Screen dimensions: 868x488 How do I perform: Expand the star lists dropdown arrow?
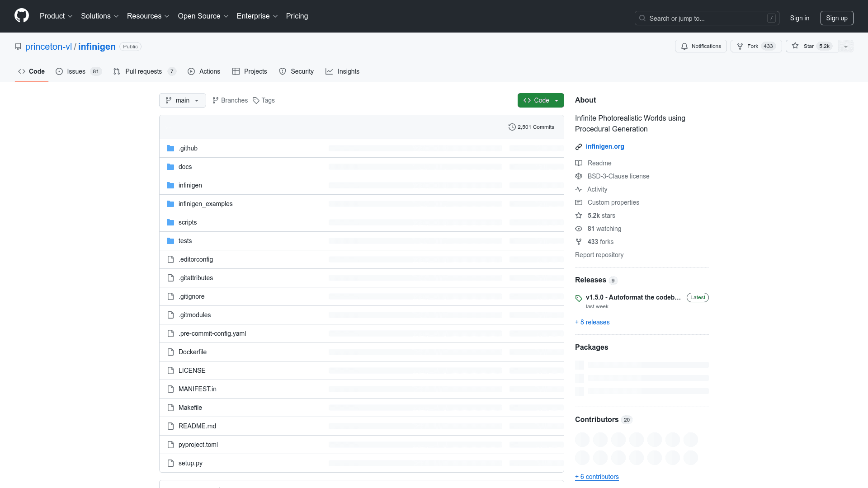846,46
